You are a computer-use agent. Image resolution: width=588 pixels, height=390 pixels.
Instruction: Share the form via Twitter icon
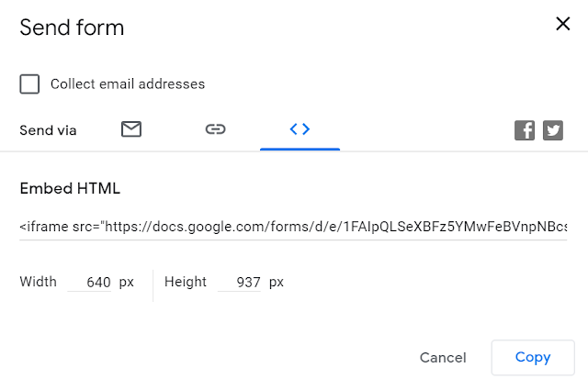(553, 130)
